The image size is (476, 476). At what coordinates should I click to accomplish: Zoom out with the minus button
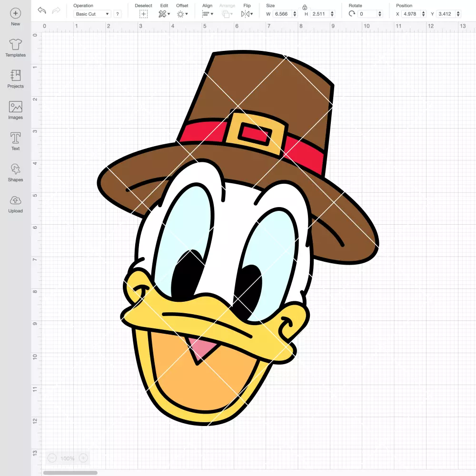click(52, 458)
